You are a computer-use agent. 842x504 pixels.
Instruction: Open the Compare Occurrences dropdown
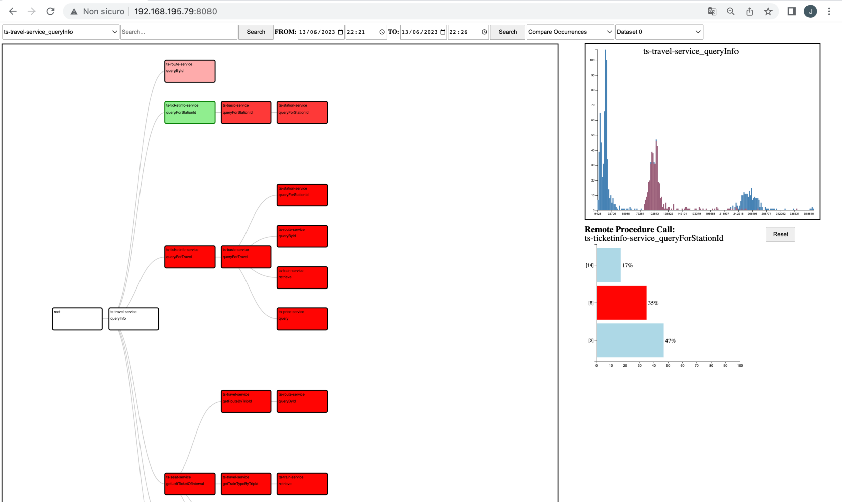coord(570,32)
